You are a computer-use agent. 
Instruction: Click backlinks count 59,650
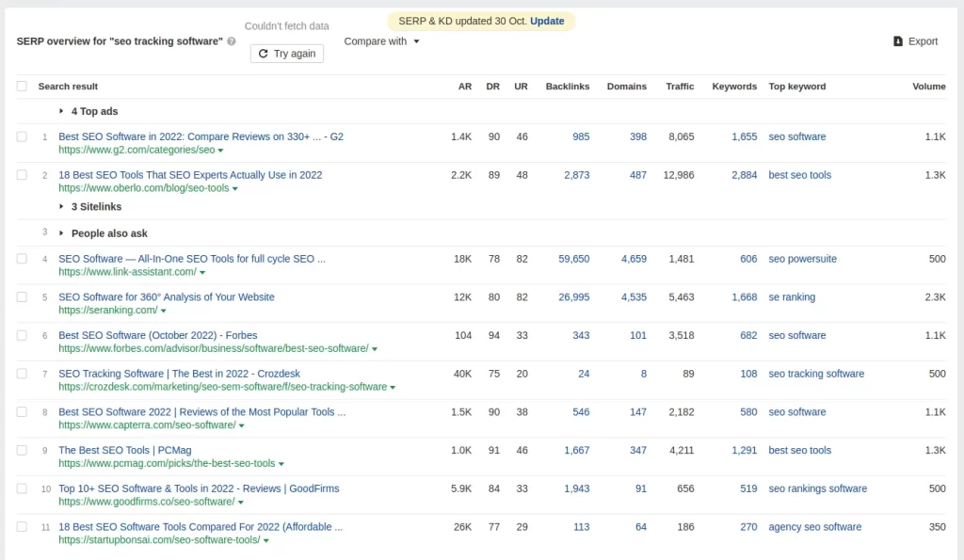point(573,259)
